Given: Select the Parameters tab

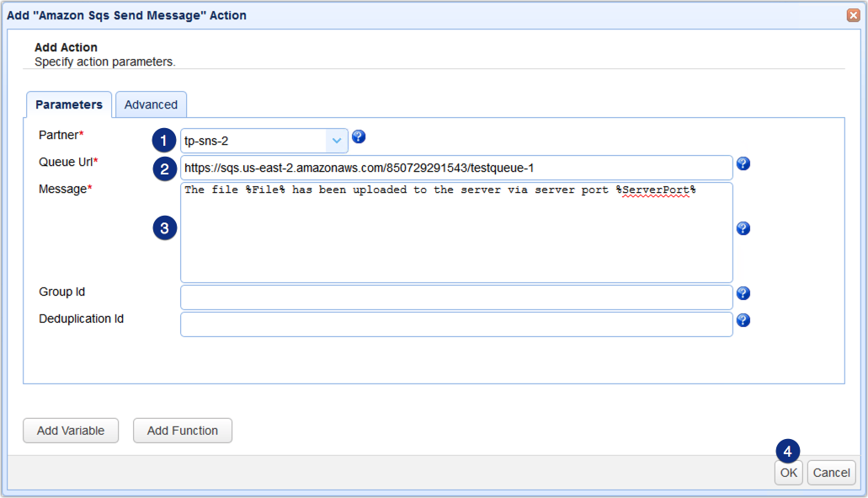Looking at the screenshot, I should (x=69, y=104).
